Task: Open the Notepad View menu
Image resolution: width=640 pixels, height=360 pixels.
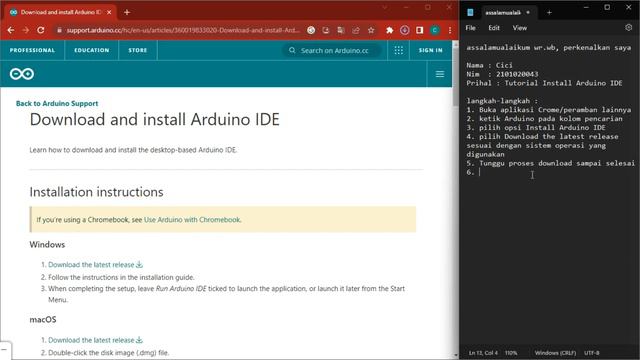Action: [x=520, y=28]
